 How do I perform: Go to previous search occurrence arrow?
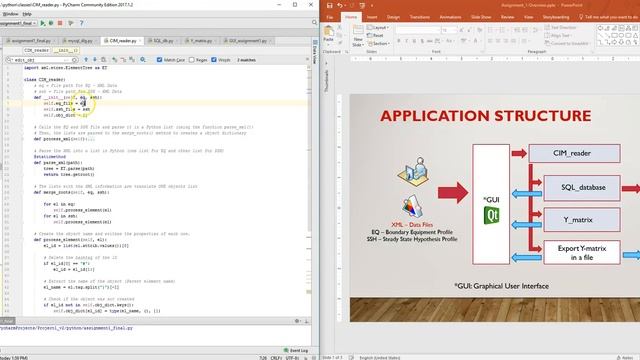pos(86,60)
